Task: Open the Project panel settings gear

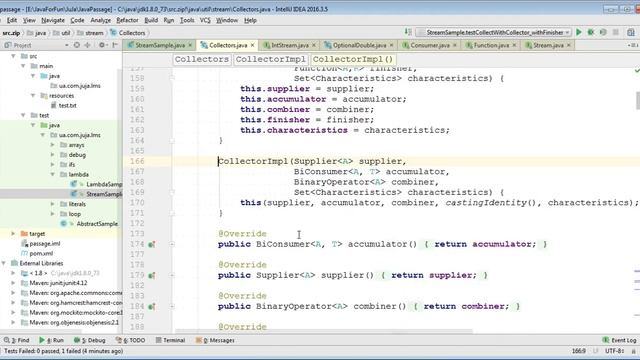Action: click(102, 45)
